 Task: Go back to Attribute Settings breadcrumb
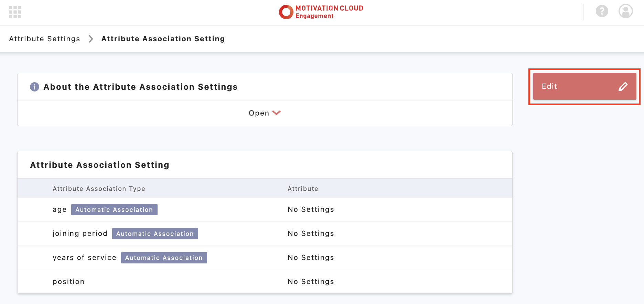coord(44,39)
